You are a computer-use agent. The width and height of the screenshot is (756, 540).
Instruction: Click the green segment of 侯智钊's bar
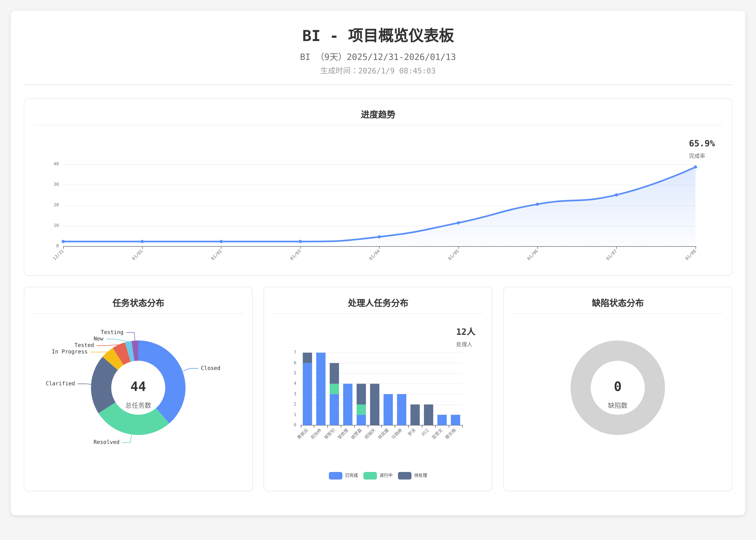pos(334,389)
